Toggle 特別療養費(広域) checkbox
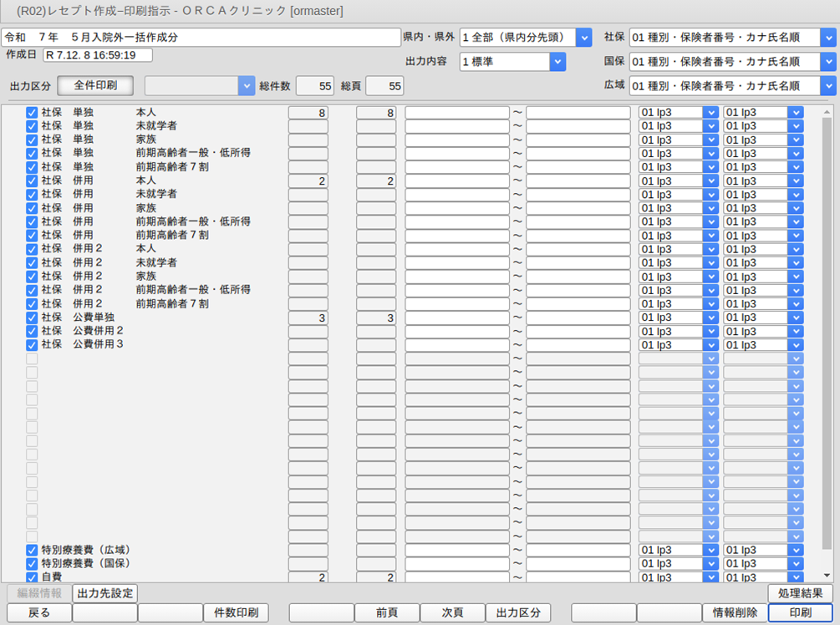Screen dimensions: 840x625 click(x=32, y=550)
